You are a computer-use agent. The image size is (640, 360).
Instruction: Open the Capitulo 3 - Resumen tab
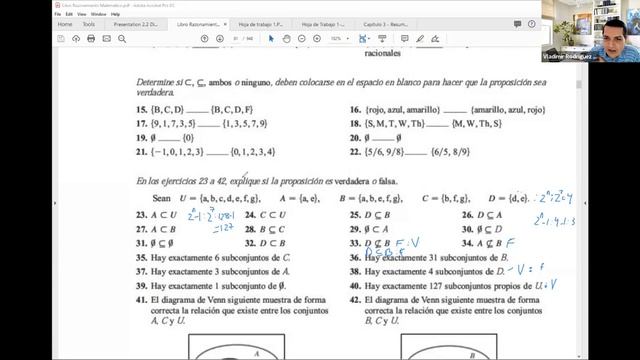tap(385, 24)
